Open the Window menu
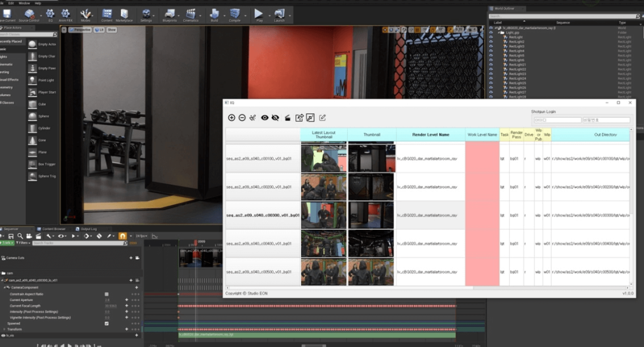 coord(24,3)
